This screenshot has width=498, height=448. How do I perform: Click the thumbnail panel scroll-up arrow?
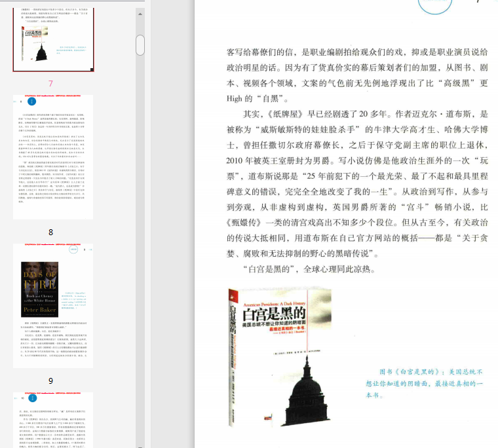click(x=140, y=14)
